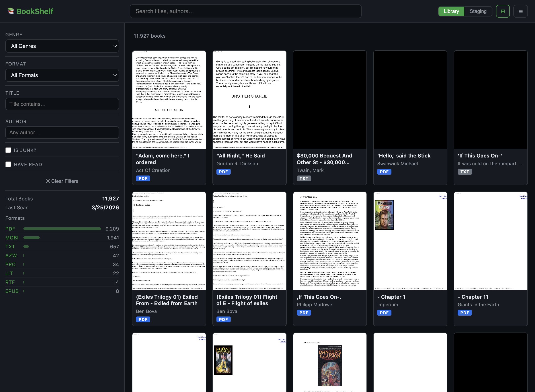Screen dimensions: 535x392
Task: Click Imperium cover thumbnail image
Action: pyautogui.click(x=384, y=215)
